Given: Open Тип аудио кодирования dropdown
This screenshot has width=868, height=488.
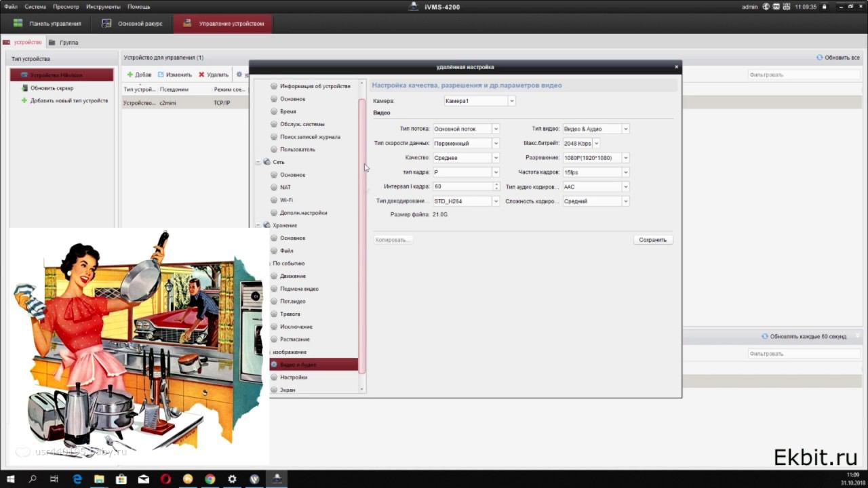Looking at the screenshot, I should (596, 186).
